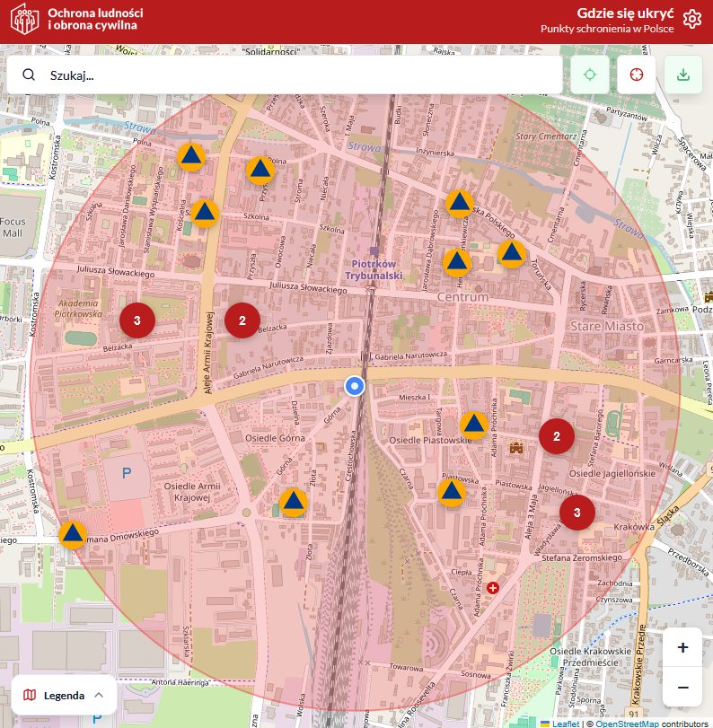Viewport: 713px width, 728px height.
Task: Open cluster of 2 near Belzacka street
Action: (242, 320)
